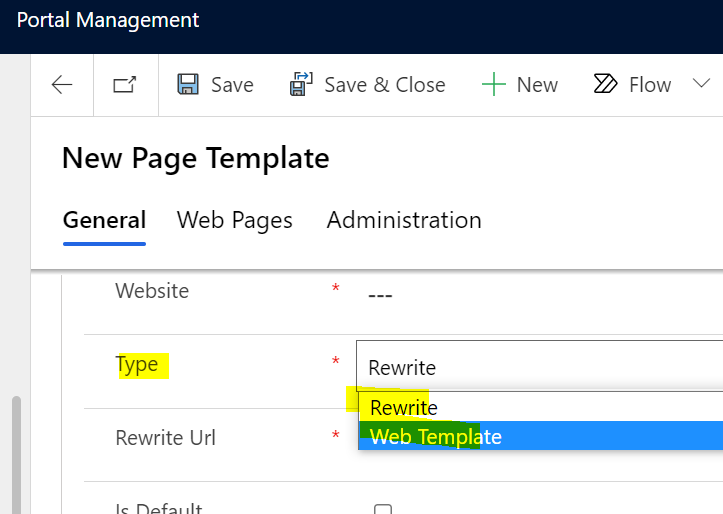Click the back arrow icon
Screen dimensions: 723x514
[x=62, y=85]
